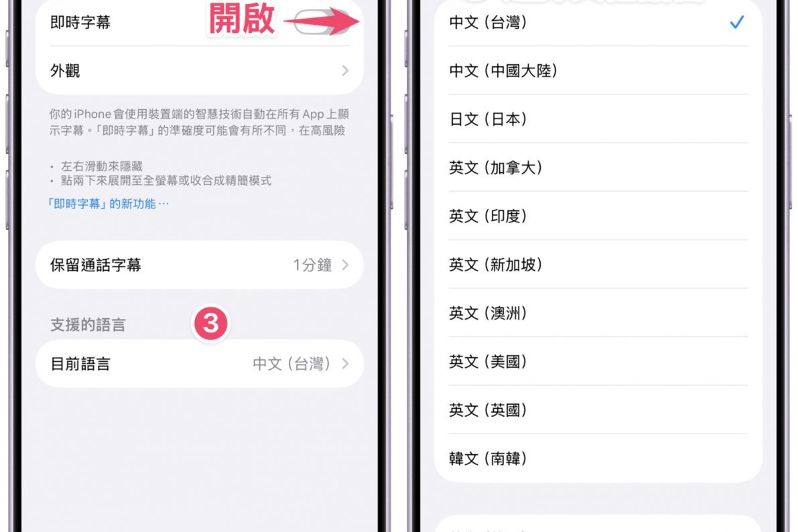Pick 英文 (新加坡) from languages
Image resolution: width=798 pixels, height=532 pixels.
click(598, 264)
